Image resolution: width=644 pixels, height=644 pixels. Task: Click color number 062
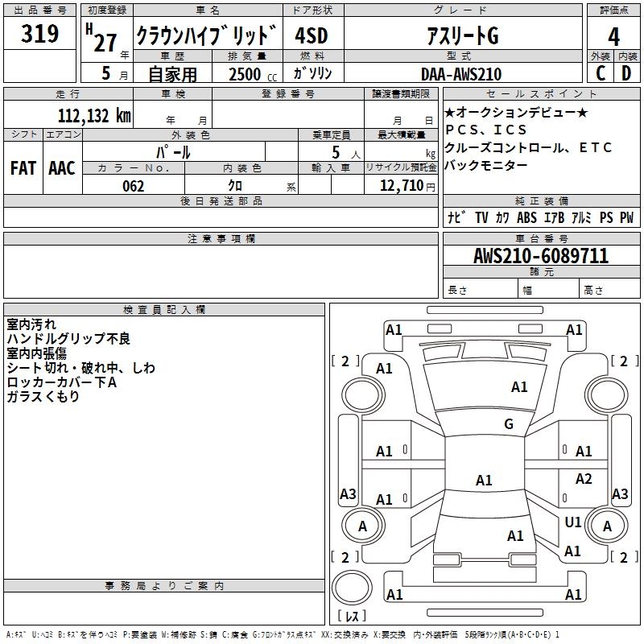point(134,186)
